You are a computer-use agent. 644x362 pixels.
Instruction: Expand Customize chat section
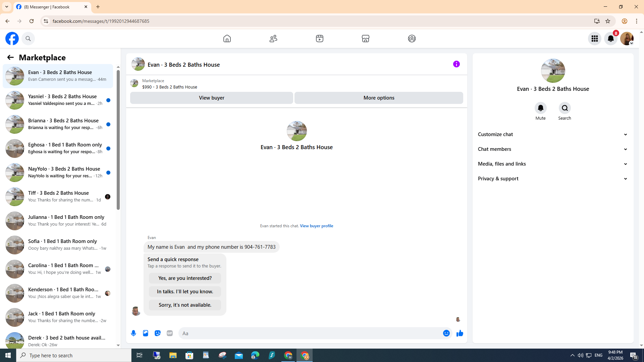pyautogui.click(x=553, y=134)
